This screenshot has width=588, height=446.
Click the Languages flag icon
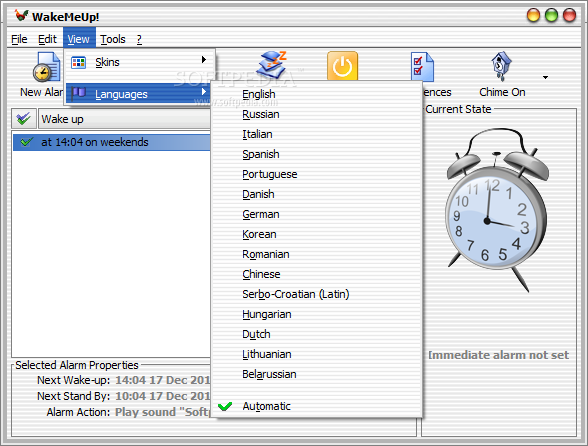(x=79, y=93)
